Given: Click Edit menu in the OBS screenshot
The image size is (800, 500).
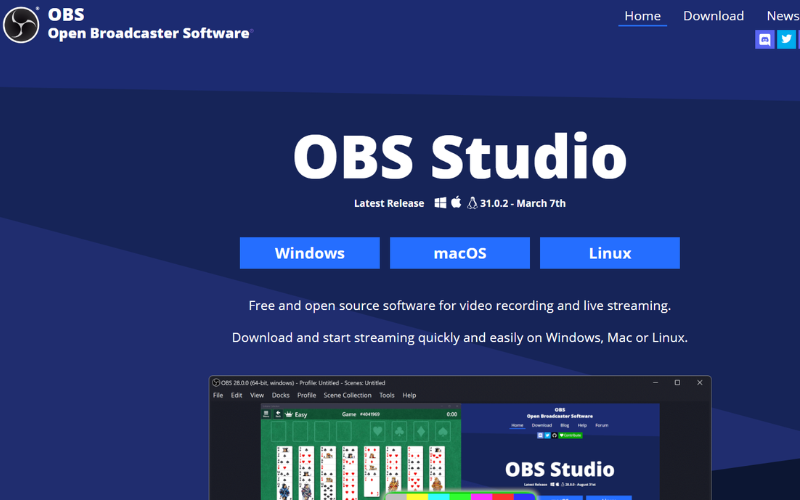Looking at the screenshot, I should coord(236,395).
